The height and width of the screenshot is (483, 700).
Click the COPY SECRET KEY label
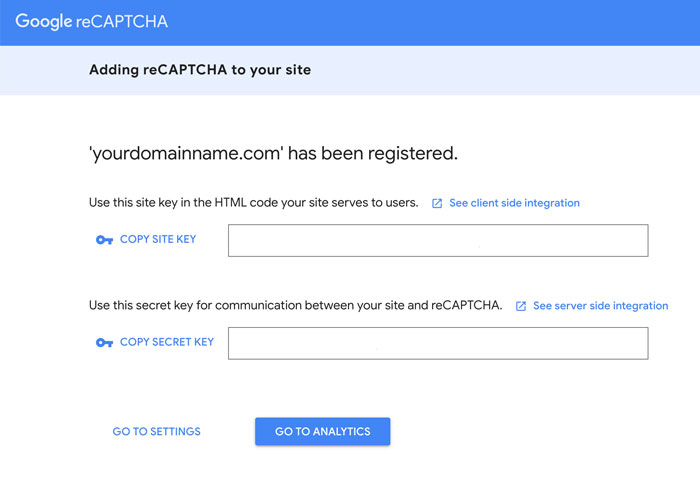pos(167,342)
